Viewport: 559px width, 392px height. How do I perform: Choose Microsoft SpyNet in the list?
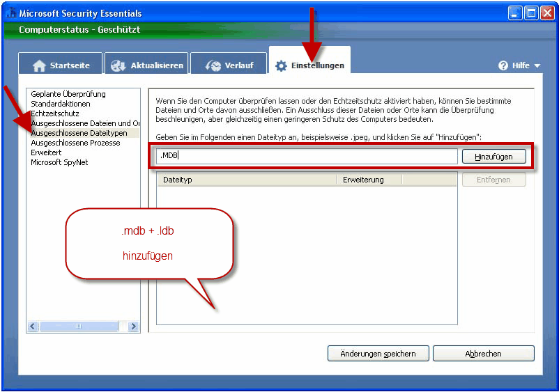tap(59, 162)
